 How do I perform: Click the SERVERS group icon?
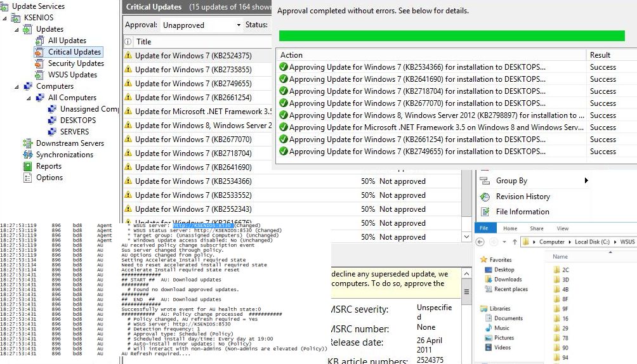[x=52, y=132]
